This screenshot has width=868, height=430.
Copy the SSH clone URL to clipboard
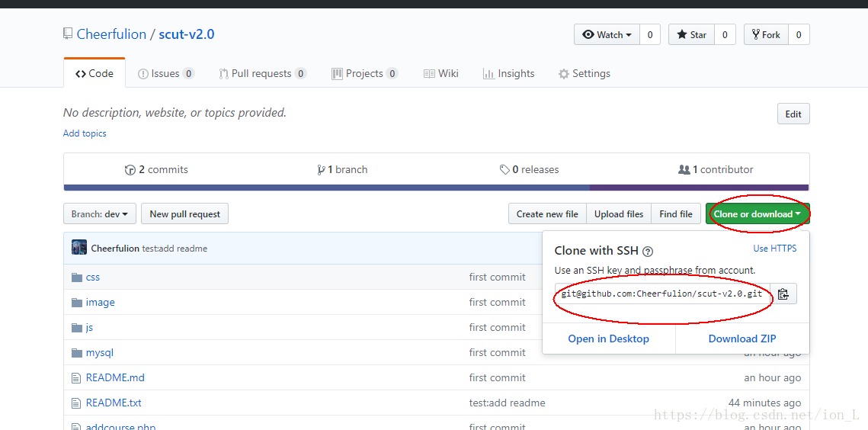coord(783,294)
